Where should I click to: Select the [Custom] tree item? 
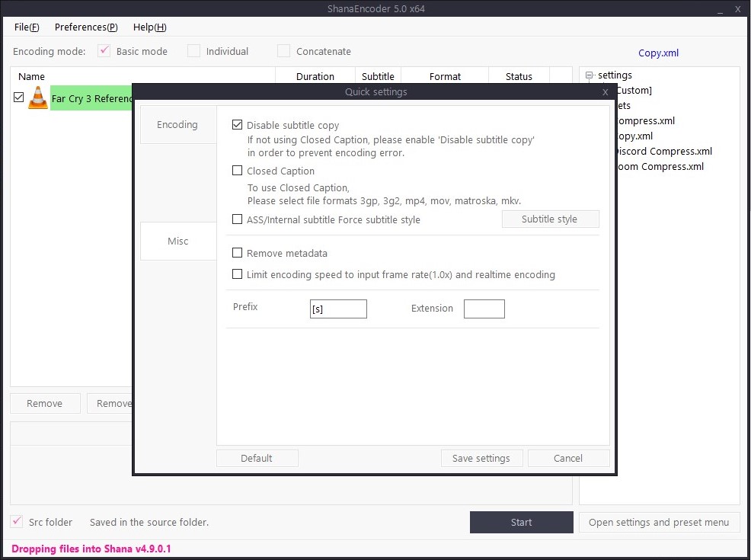(633, 90)
